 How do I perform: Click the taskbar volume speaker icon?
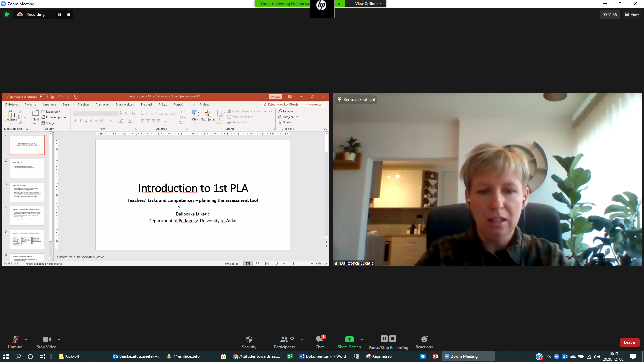(x=597, y=357)
